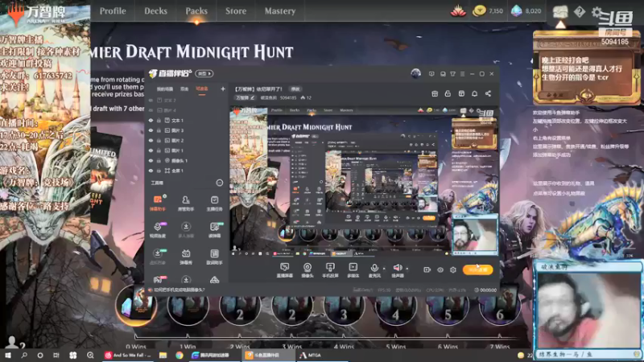Add a new scene with plus button
The width and height of the screenshot is (644, 362).
[223, 88]
